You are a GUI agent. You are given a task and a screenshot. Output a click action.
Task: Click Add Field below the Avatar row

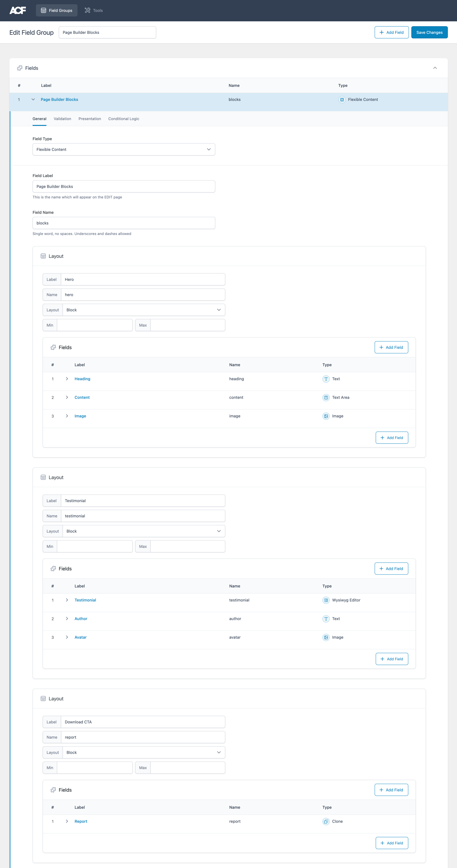click(392, 659)
